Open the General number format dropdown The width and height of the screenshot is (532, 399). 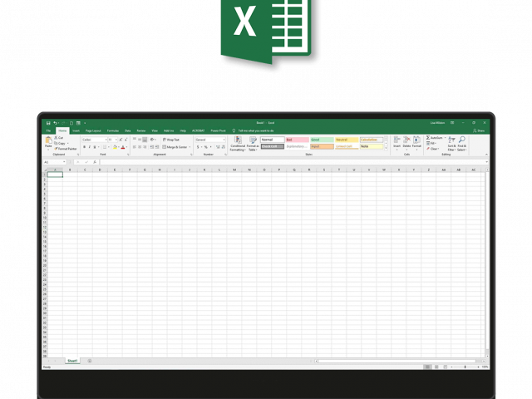pos(209,140)
